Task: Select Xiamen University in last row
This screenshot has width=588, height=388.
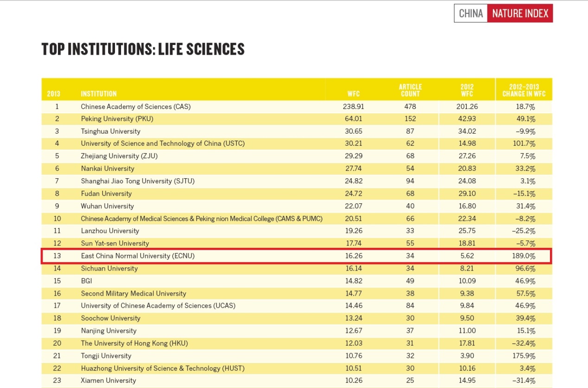Action: tap(109, 380)
